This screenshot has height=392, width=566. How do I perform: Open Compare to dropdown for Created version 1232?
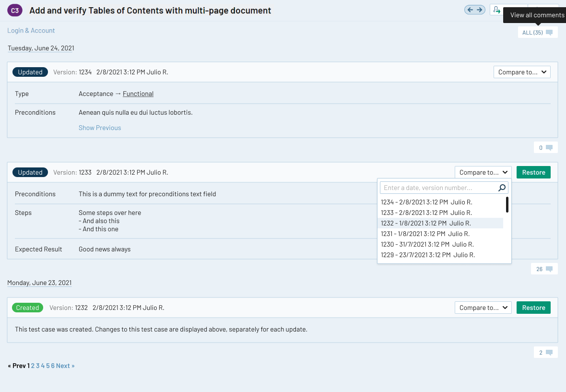click(x=483, y=308)
